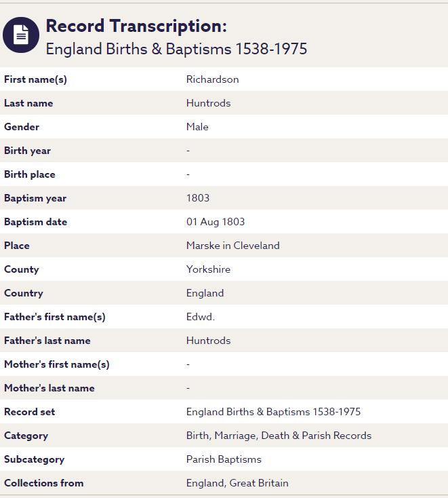This screenshot has width=448, height=498.
Task: Click the Father's last name label
Action: point(47,341)
